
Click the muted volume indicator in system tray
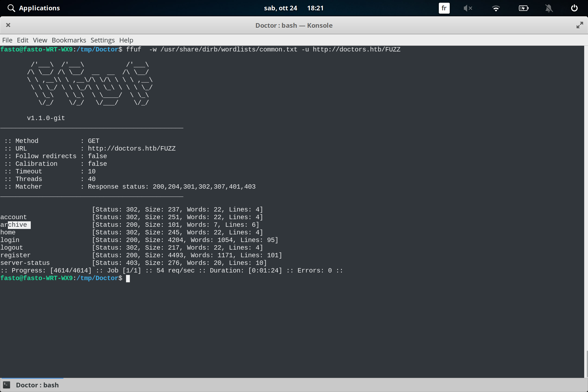468,8
